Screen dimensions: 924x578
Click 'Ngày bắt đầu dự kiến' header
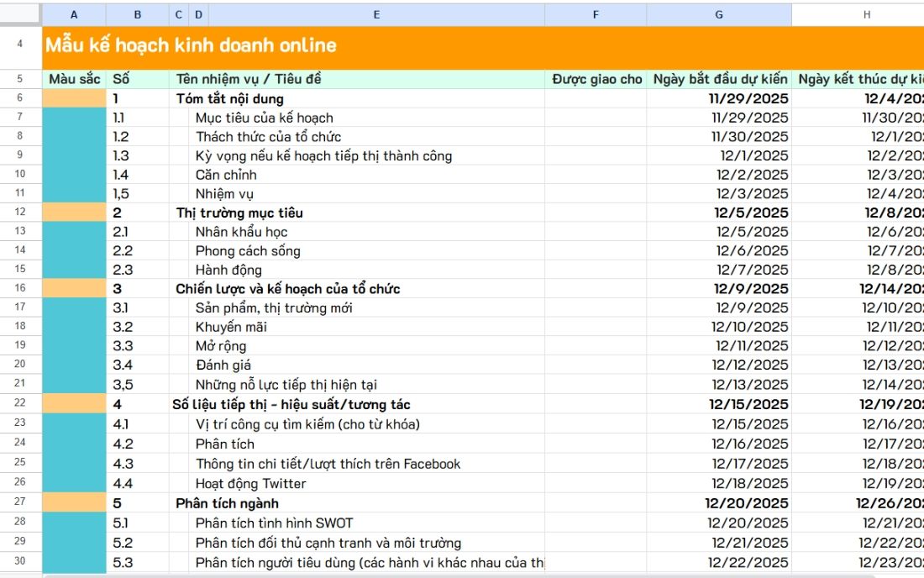click(x=720, y=79)
